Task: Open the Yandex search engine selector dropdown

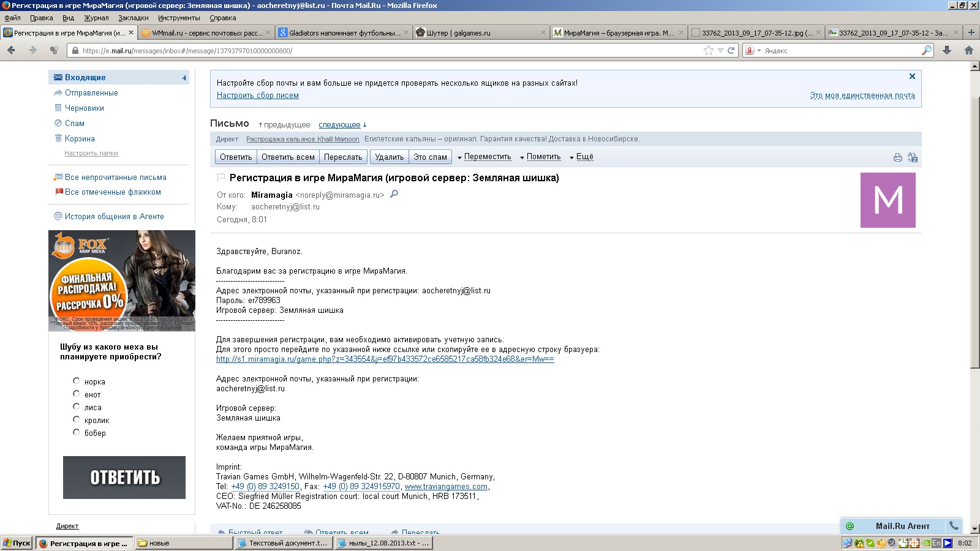Action: pos(753,50)
